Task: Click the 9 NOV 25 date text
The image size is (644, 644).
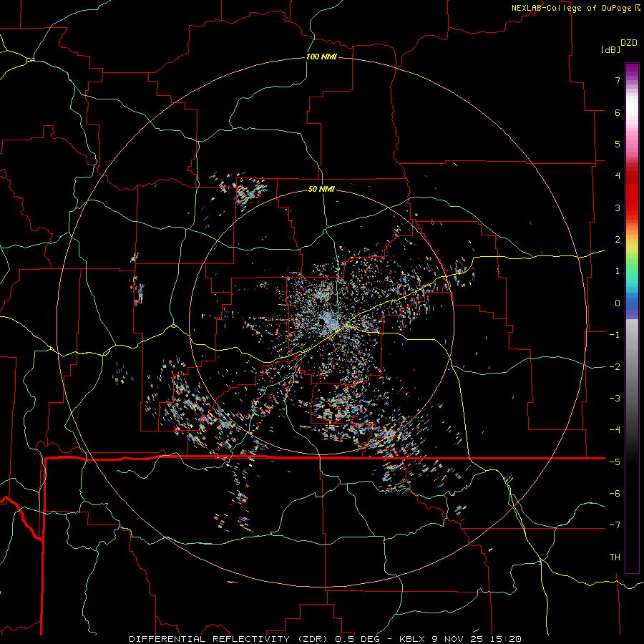Action: tap(458, 639)
